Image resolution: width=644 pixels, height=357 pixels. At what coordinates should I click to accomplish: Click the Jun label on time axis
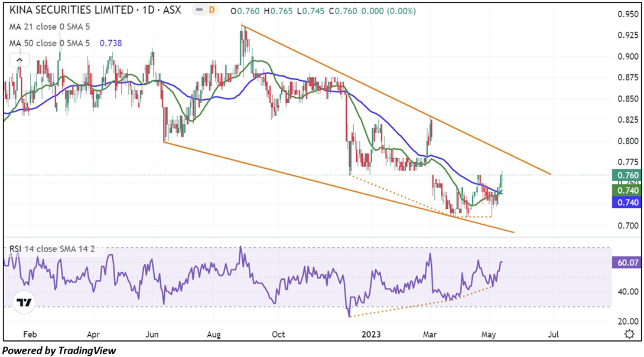152,335
